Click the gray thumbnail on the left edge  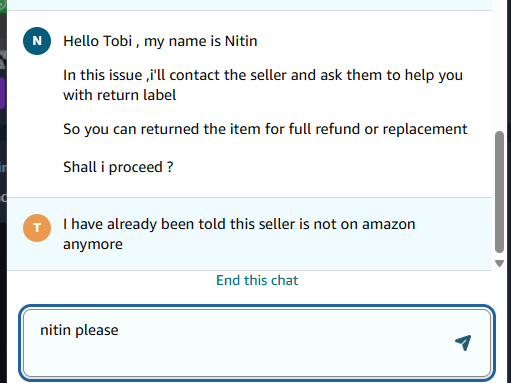(3, 59)
